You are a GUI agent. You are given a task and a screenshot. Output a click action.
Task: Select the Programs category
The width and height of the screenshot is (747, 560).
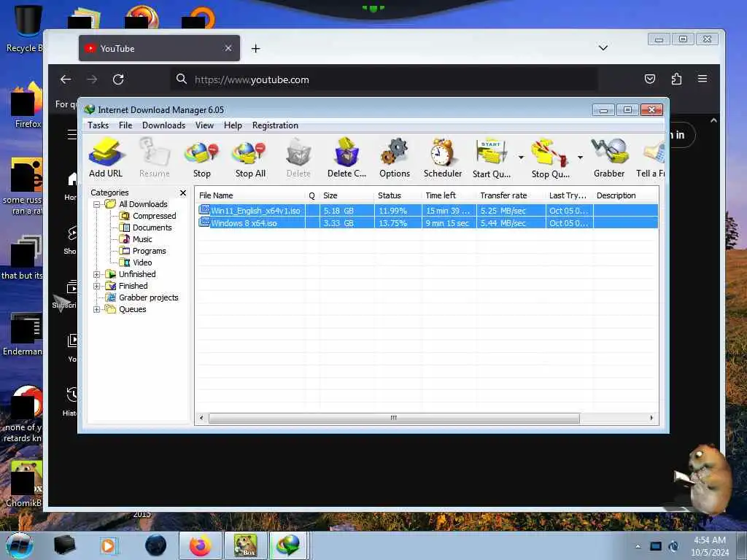[149, 251]
